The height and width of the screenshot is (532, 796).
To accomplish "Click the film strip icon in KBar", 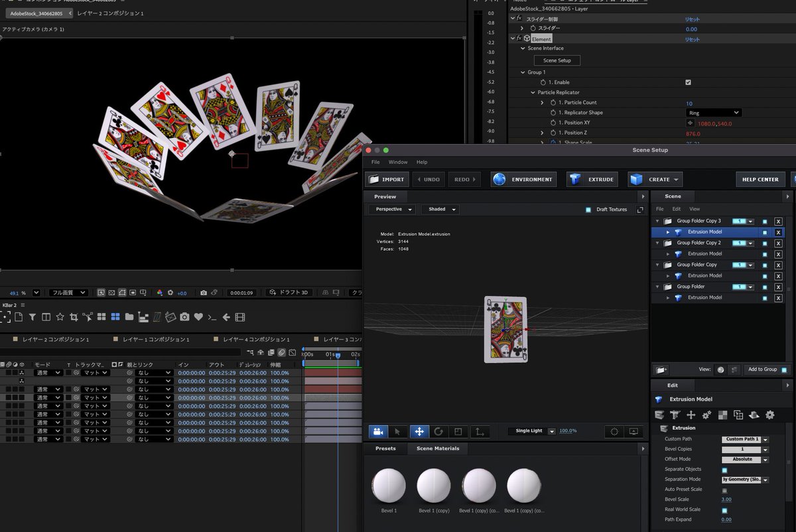I will coord(240,317).
